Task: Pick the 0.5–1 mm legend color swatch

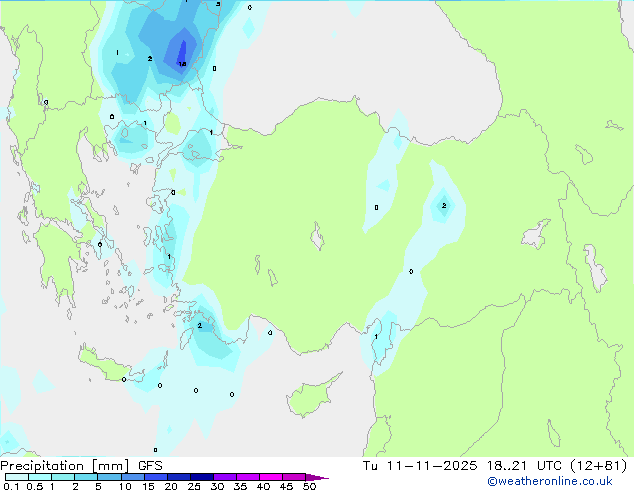Action: [x=40, y=477]
